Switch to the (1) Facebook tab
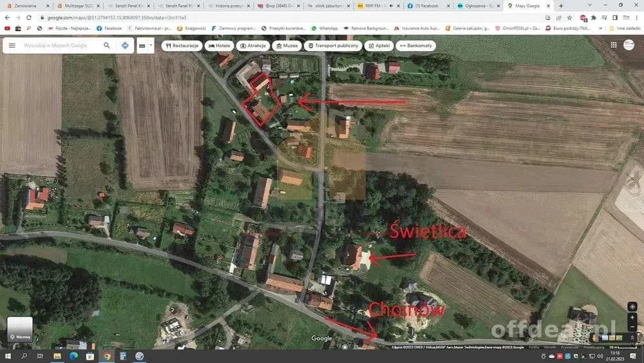Image resolution: width=644 pixels, height=363 pixels. tap(428, 6)
